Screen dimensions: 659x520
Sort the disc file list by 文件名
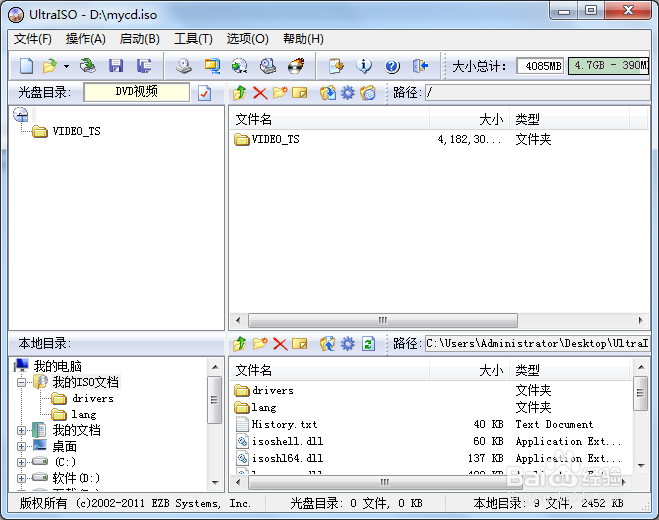click(x=330, y=119)
